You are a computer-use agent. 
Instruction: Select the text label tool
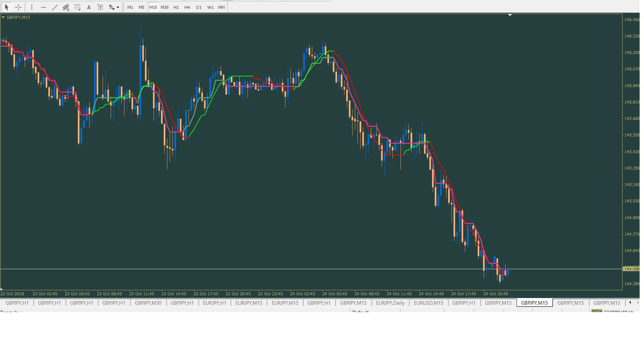(x=100, y=7)
